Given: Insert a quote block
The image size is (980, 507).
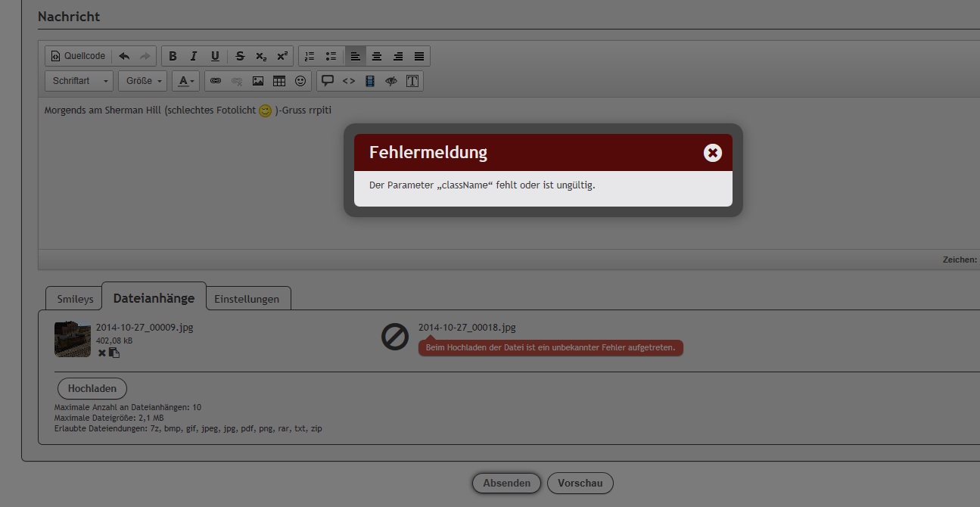Looking at the screenshot, I should click(328, 81).
